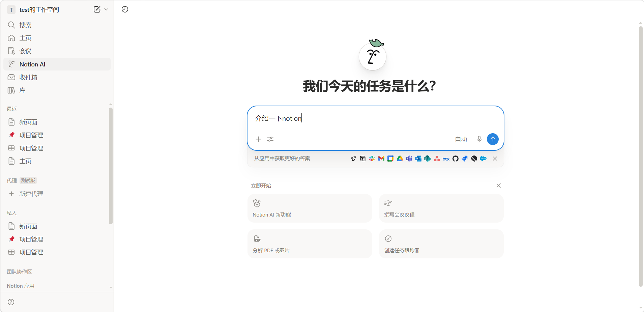Open the 自动 model selector
Screen dimensions: 644x312
(461, 139)
